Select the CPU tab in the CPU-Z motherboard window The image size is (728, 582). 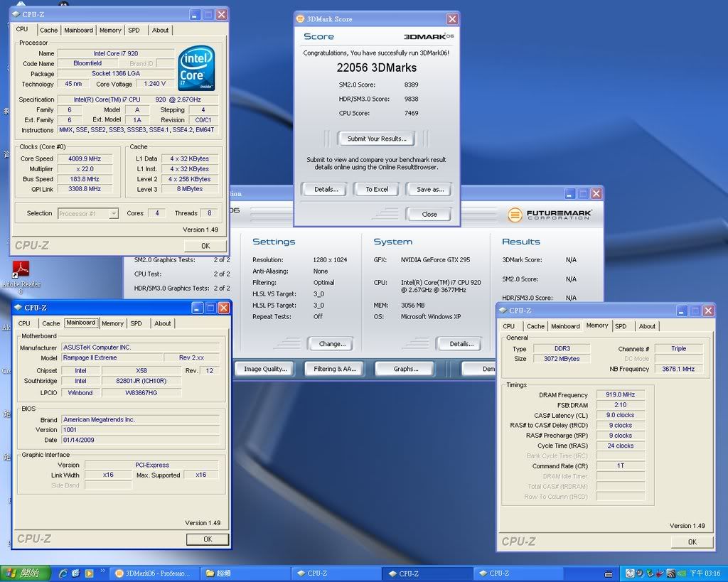(x=24, y=323)
